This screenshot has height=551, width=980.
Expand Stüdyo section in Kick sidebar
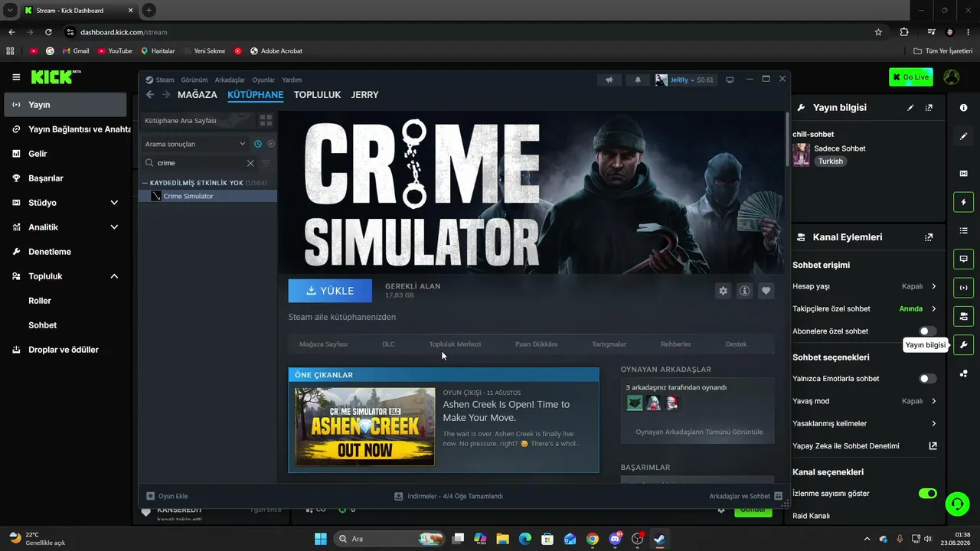pos(114,203)
